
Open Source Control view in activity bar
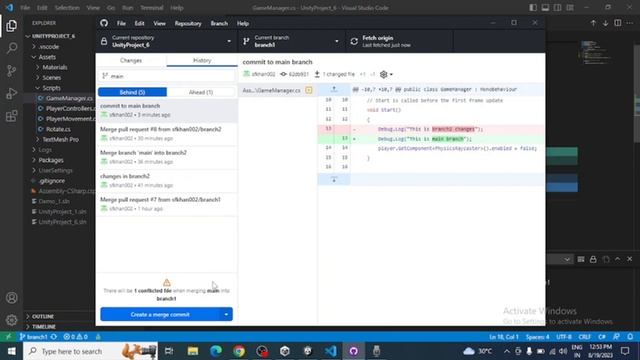pos(11,71)
